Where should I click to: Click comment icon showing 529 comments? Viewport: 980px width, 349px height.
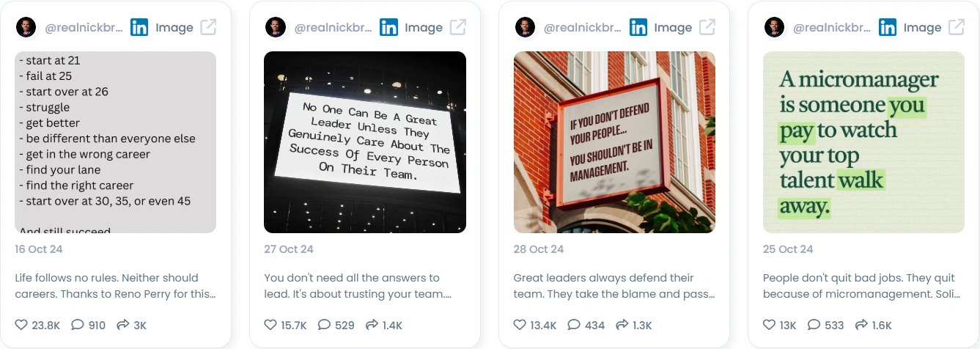tap(324, 325)
